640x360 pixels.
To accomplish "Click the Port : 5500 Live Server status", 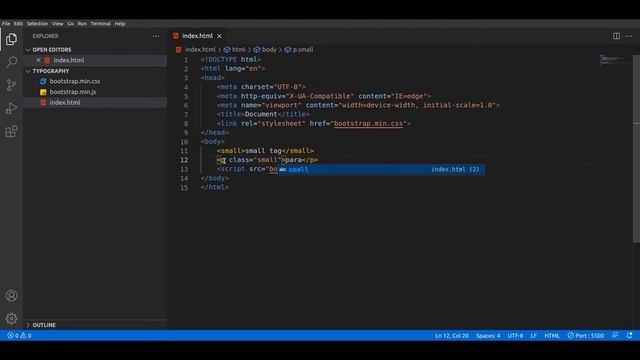I will [585, 336].
